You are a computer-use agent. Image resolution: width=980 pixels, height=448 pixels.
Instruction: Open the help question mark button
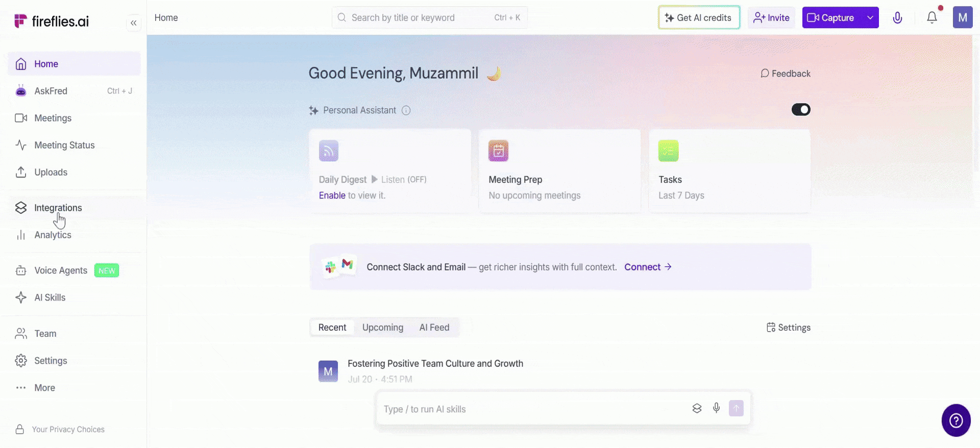956,420
